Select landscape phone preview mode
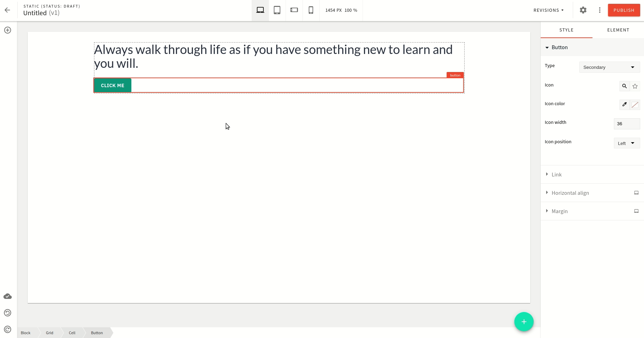Viewport: 644px width, 338px height. point(293,10)
